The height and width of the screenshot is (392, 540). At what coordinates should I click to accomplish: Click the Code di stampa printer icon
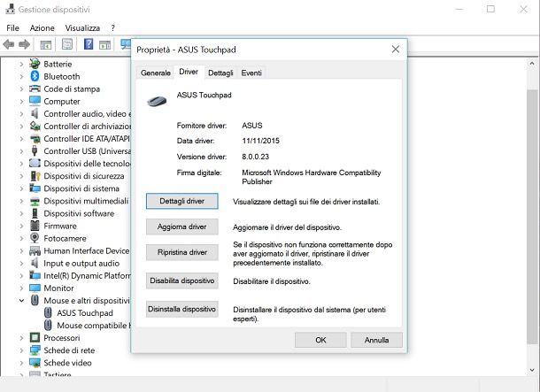[35, 88]
